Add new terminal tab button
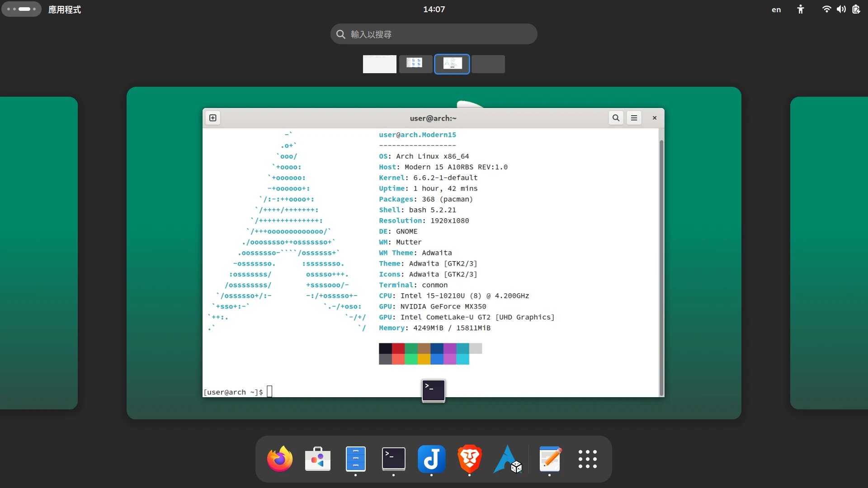The height and width of the screenshot is (488, 868). click(x=213, y=118)
